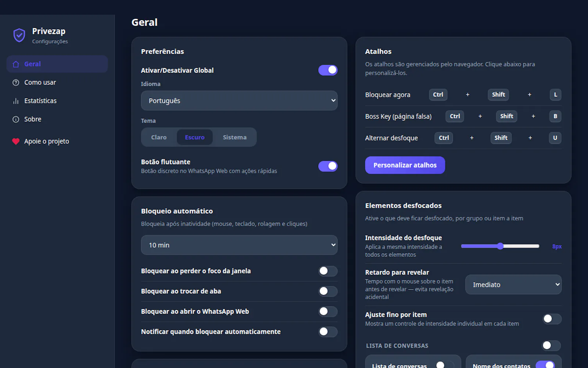The width and height of the screenshot is (588, 368).
Task: Click the red heart icon for Apoie o projeto
Action: tap(16, 141)
